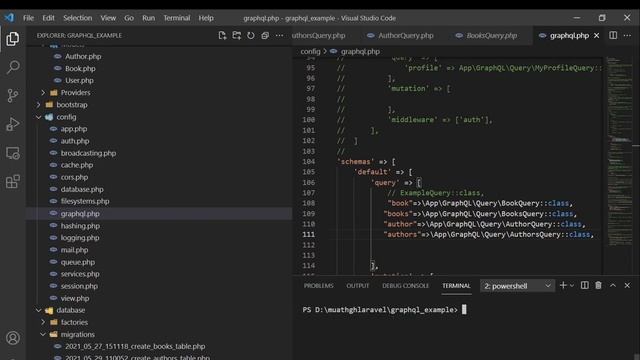Open the Explorer view in activity bar
Viewport: 640px width, 360px height.
click(x=13, y=39)
